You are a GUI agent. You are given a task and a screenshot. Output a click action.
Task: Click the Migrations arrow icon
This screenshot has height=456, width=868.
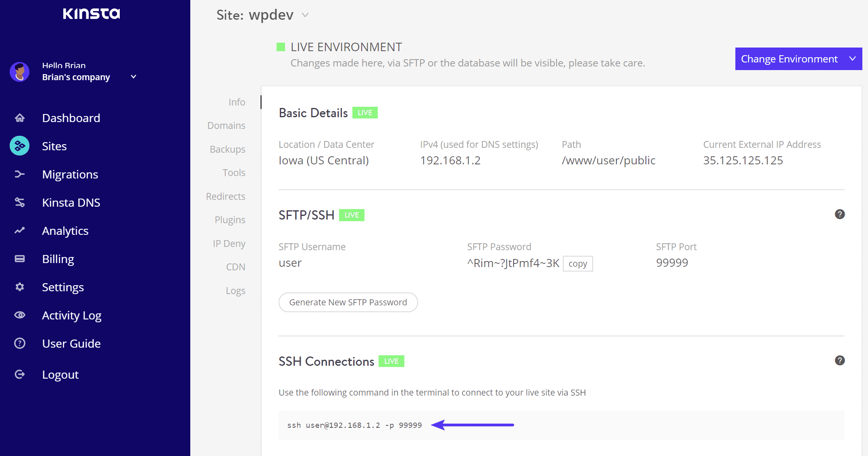(x=19, y=174)
